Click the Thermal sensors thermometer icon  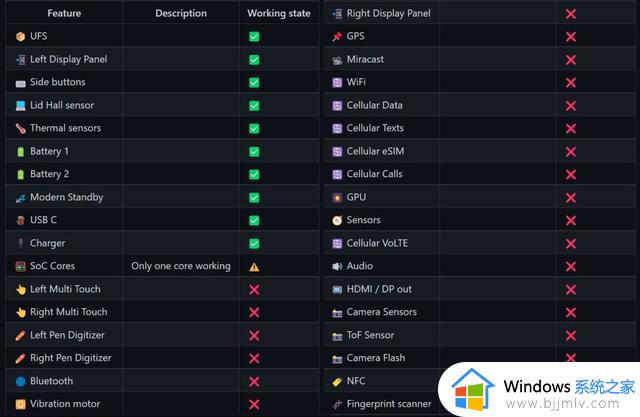point(20,129)
